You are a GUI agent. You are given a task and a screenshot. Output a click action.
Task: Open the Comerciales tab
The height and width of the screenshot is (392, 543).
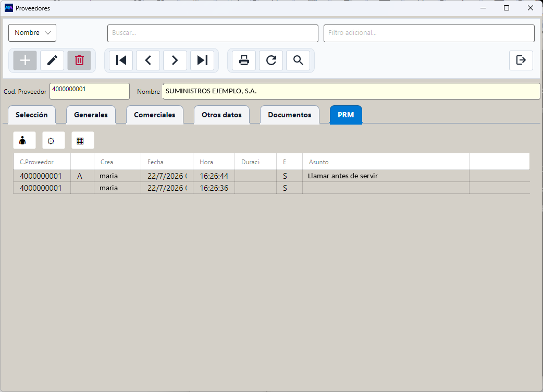154,115
